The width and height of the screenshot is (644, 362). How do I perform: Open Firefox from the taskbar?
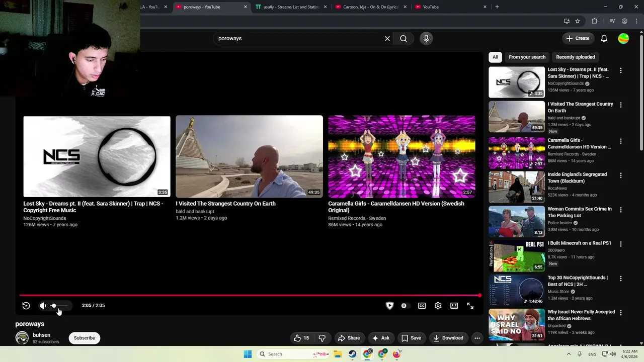pyautogui.click(x=397, y=354)
